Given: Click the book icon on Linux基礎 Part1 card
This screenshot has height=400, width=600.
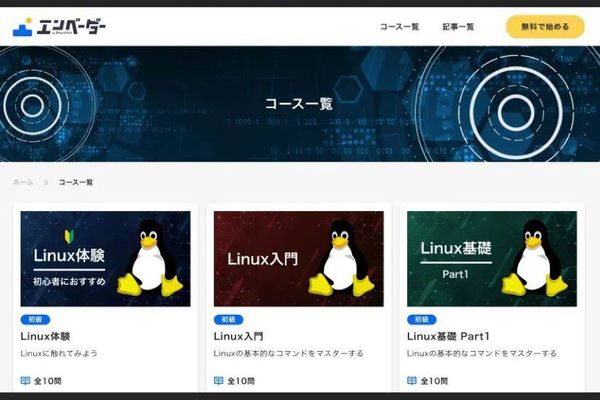Looking at the screenshot, I should click(x=412, y=381).
